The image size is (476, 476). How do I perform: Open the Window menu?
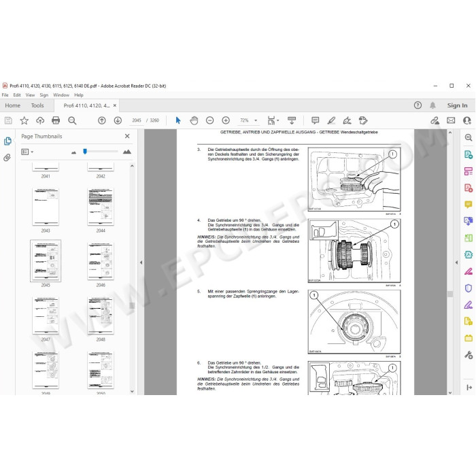click(x=61, y=95)
